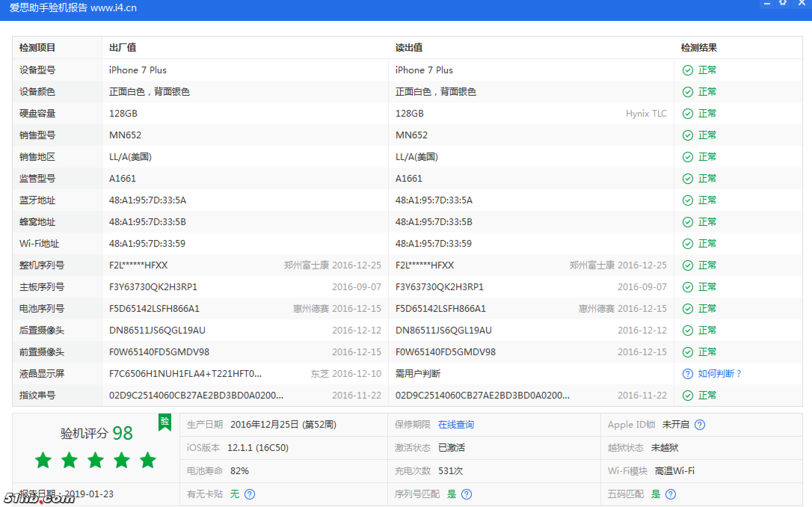
Task: Click the 检测项目 column header
Action: point(37,48)
